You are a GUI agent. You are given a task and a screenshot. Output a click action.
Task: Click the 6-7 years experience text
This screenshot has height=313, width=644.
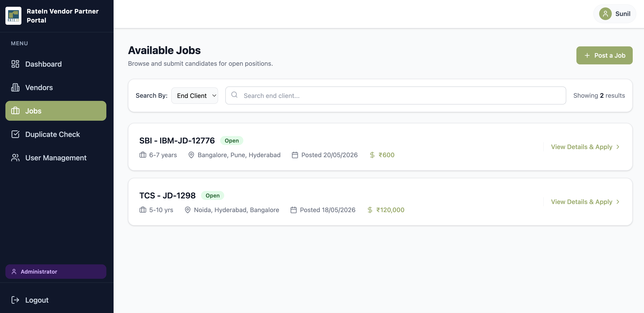(163, 155)
